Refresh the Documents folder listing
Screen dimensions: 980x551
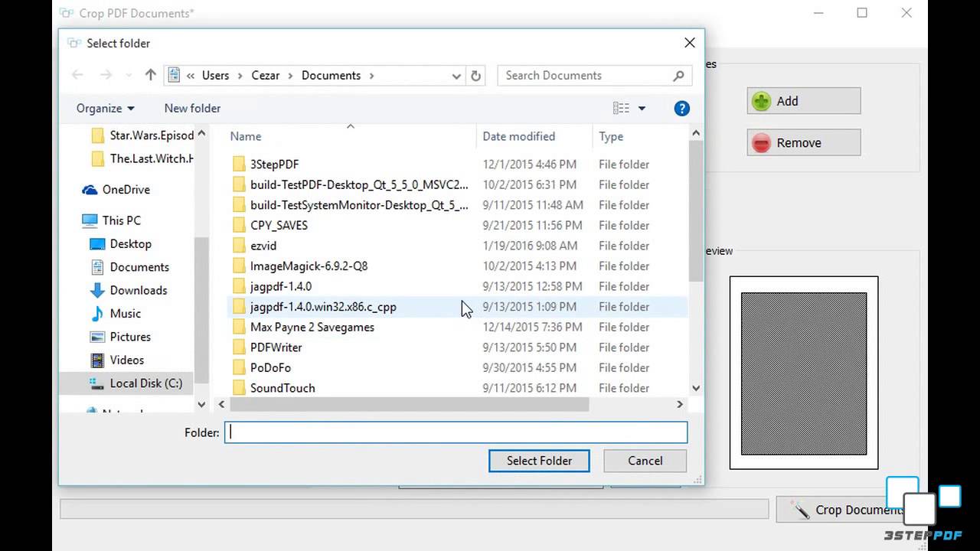[x=475, y=76]
